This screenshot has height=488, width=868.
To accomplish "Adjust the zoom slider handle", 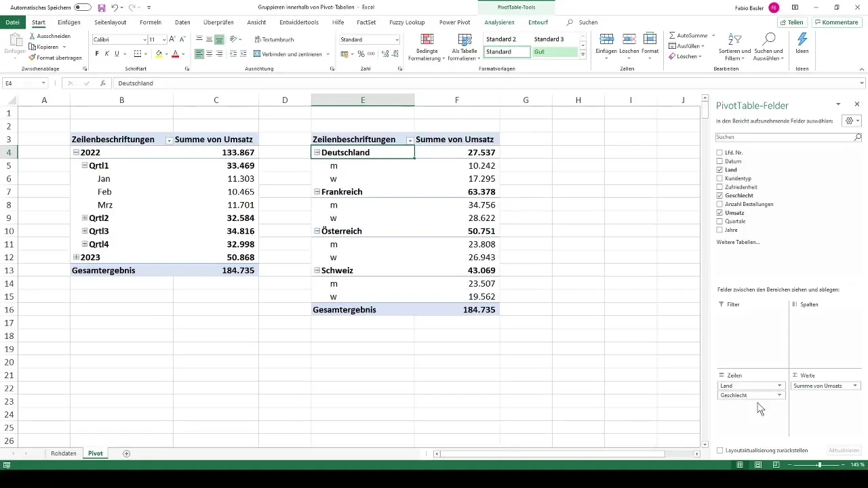I will tap(819, 465).
